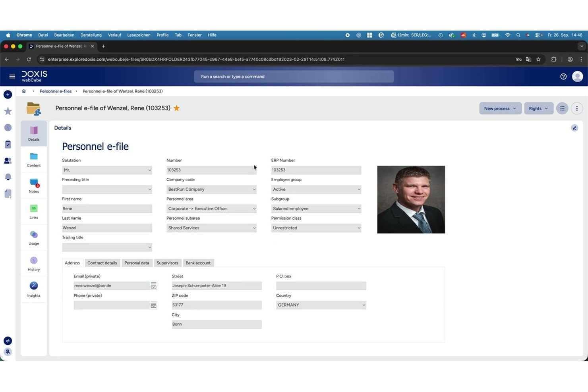Click the plus create icon in left rail
Image resolution: width=588 pixels, height=392 pixels.
point(8,95)
